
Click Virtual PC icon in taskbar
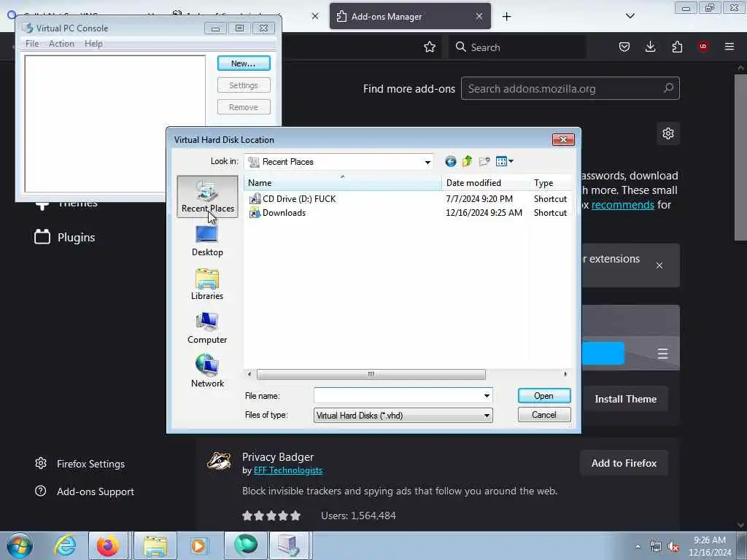pyautogui.click(x=289, y=545)
